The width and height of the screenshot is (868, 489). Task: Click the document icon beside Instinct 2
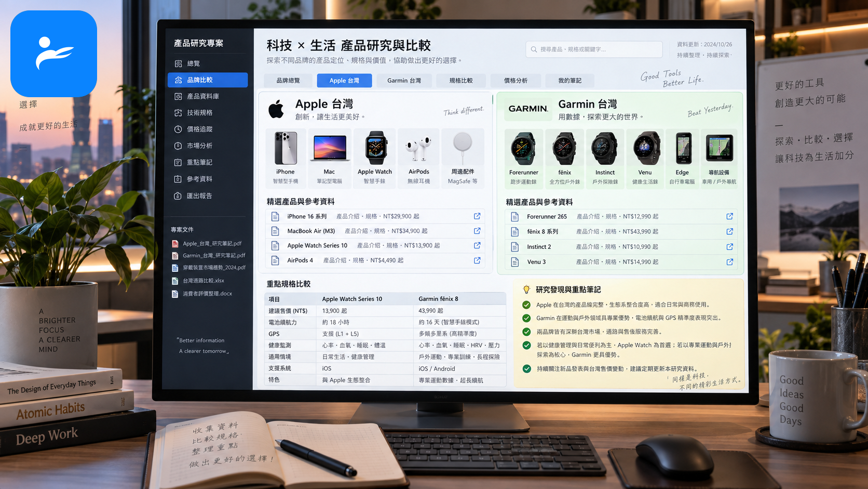pos(515,247)
